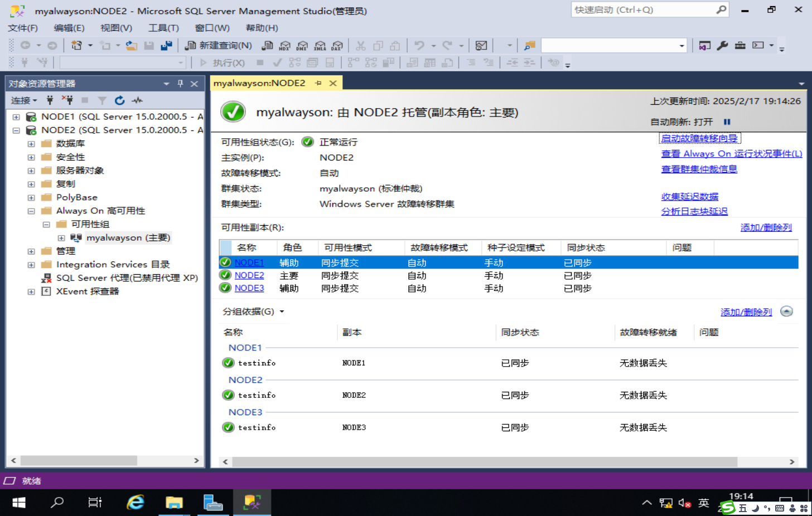Click the activity monitor pulse icon in Object Explorer
Image resolution: width=812 pixels, height=516 pixels.
click(137, 100)
